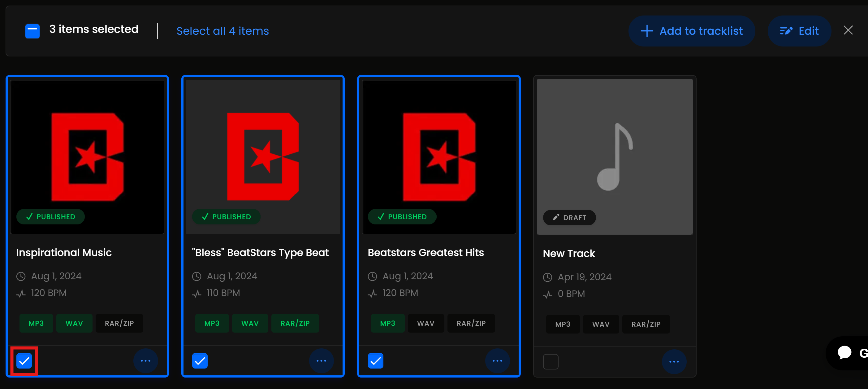The image size is (868, 389).
Task: Click the Beatstars Greatest Hits title
Action: click(425, 252)
